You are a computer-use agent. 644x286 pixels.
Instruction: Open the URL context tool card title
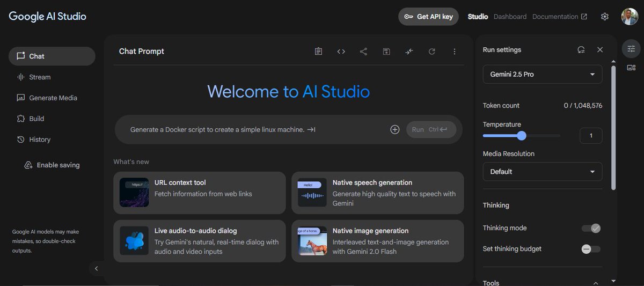(x=180, y=182)
